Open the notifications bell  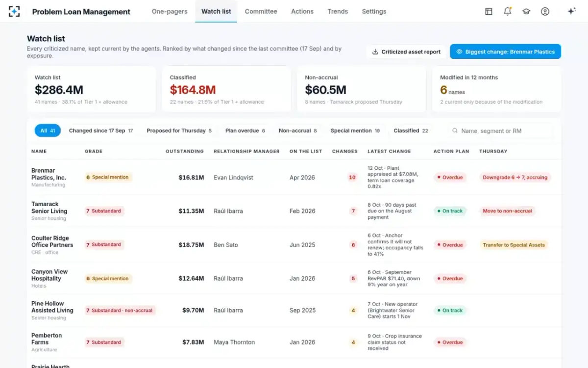tap(508, 11)
